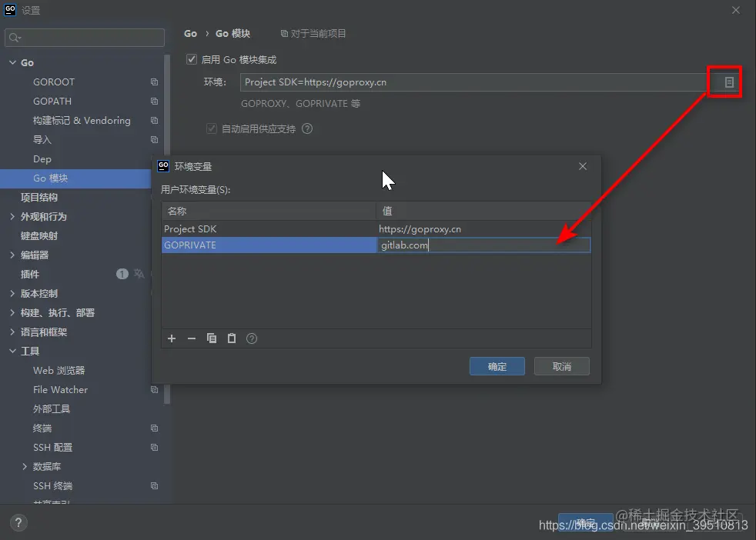The height and width of the screenshot is (540, 756).
Task: Click the settings search field
Action: pos(85,38)
